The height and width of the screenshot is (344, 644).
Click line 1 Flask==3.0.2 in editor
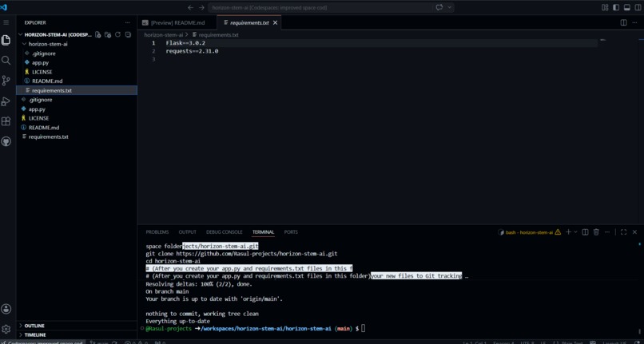coord(185,42)
